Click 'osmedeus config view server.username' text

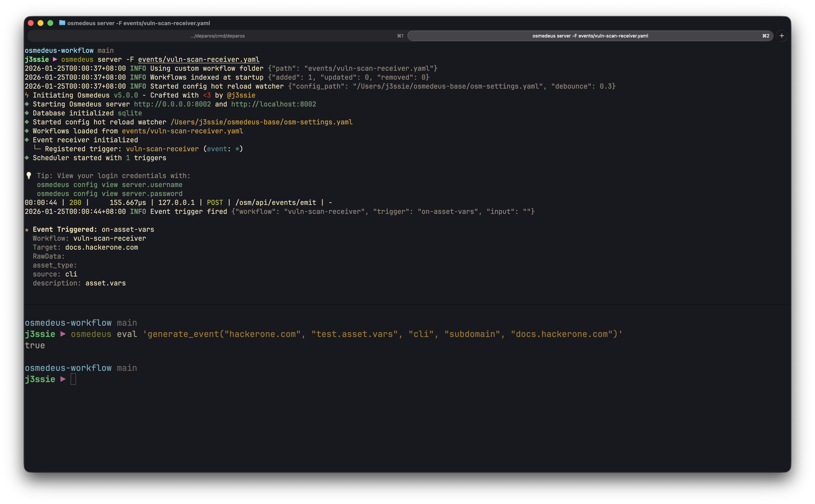pyautogui.click(x=109, y=185)
